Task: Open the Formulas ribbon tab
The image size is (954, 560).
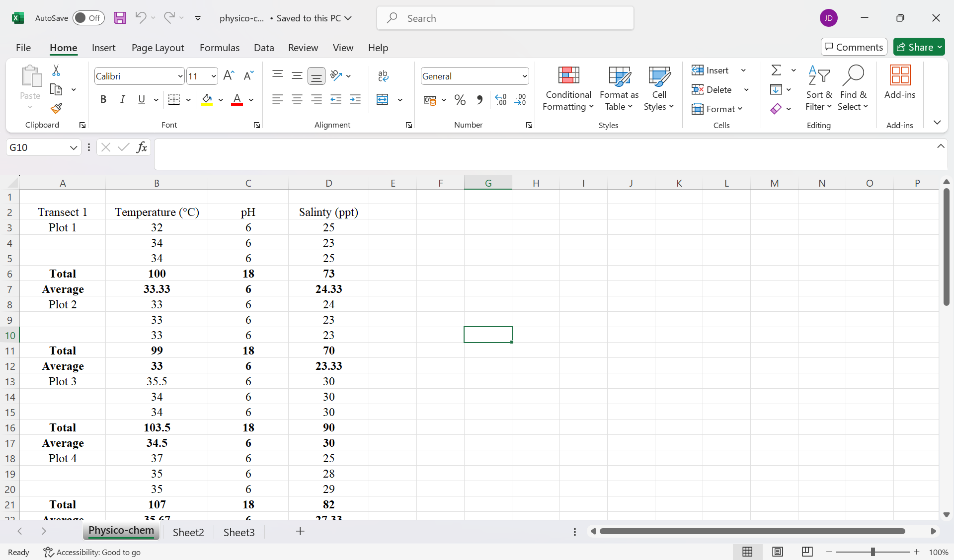Action: coord(219,48)
